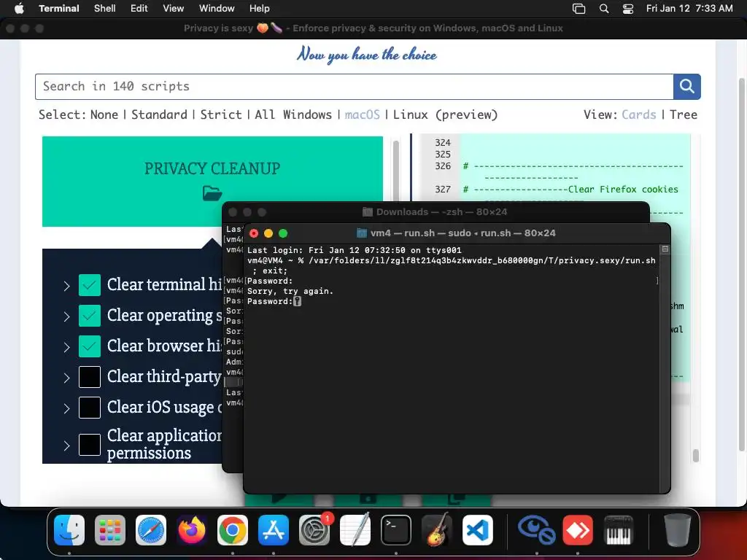Expand Clear operating system category
The height and width of the screenshot is (560, 747).
tap(66, 316)
